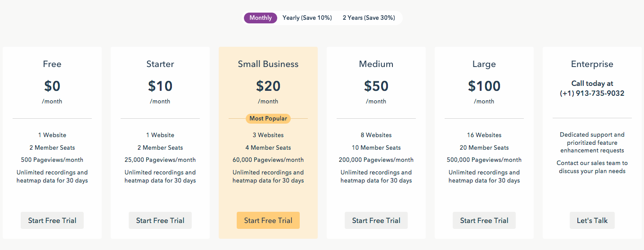The width and height of the screenshot is (644, 250).
Task: Start Free Trial for Small Business plan
Action: [268, 220]
